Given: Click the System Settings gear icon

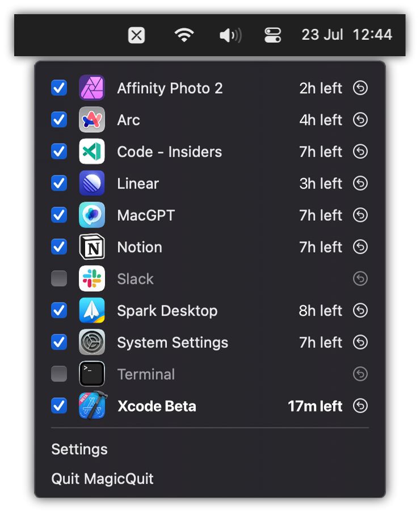Looking at the screenshot, I should pos(92,342).
